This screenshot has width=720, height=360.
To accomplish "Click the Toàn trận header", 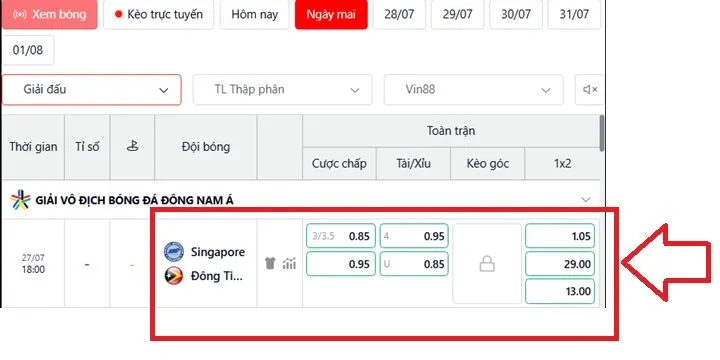I will [x=451, y=131].
